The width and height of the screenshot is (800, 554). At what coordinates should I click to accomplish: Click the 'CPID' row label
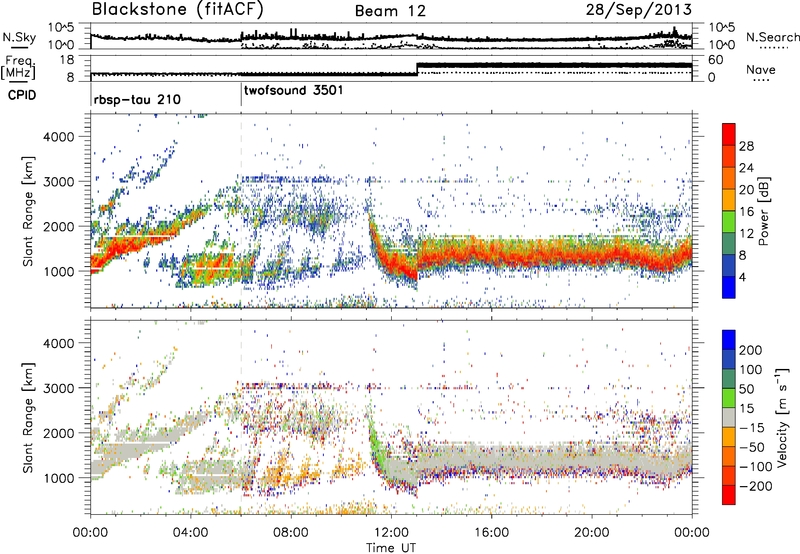22,95
